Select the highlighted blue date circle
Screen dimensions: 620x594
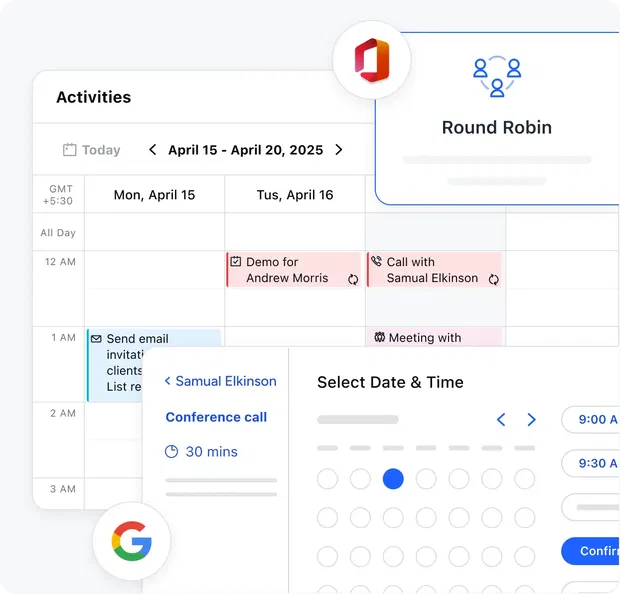point(393,479)
